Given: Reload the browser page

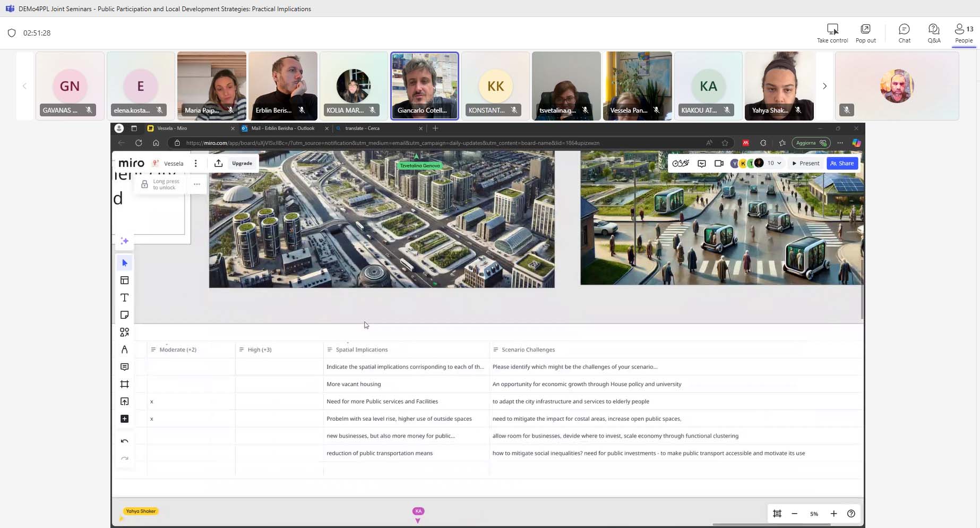Looking at the screenshot, I should coord(139,143).
